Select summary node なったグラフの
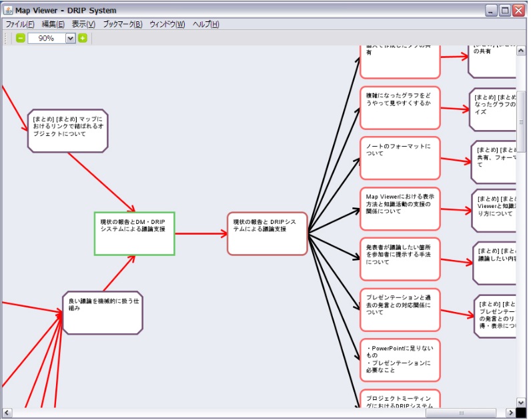The height and width of the screenshot is (420, 531). pos(493,109)
